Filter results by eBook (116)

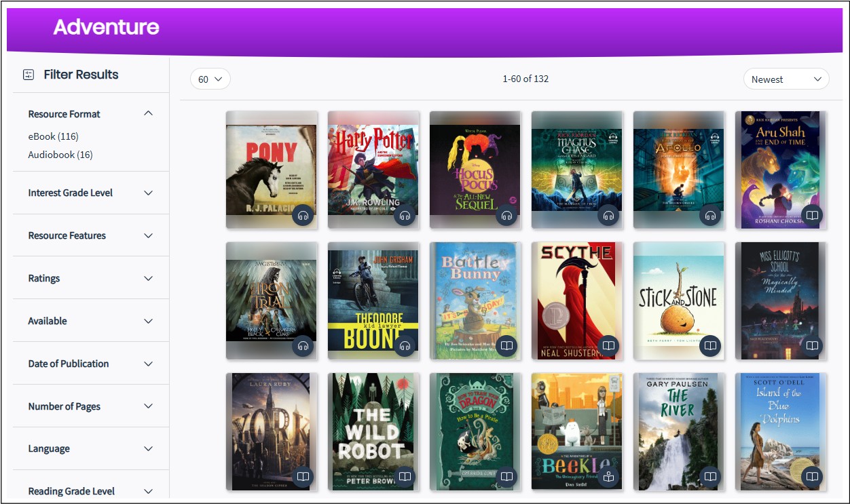pyautogui.click(x=53, y=136)
